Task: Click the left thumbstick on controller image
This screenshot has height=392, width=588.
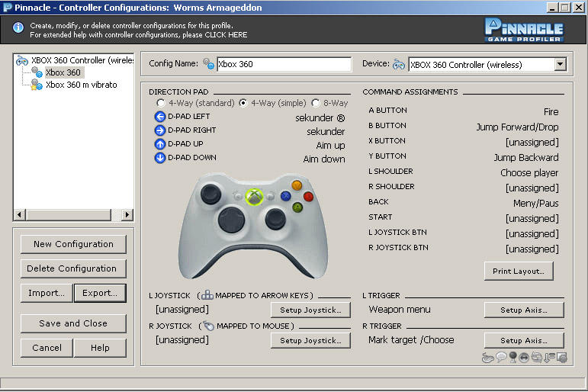Action: [x=210, y=194]
